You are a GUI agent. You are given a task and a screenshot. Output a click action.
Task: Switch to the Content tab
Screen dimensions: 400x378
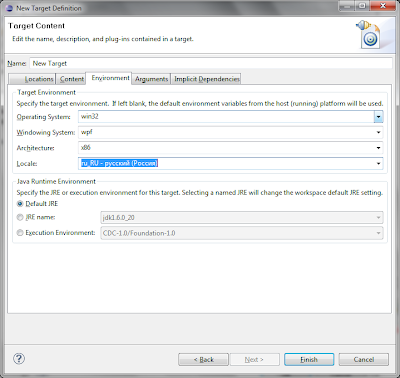[x=72, y=79]
